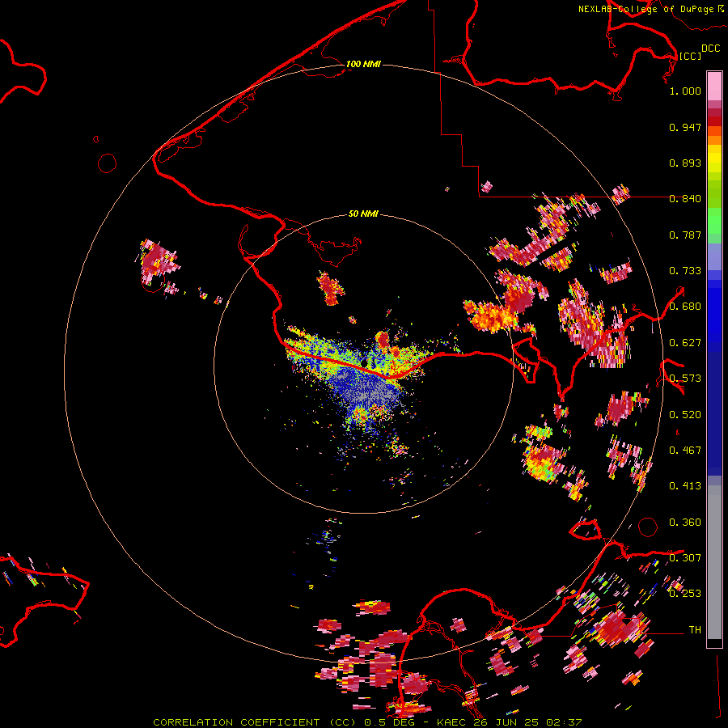Click the TH threshold label on legend
The image size is (728, 728).
[x=695, y=630]
